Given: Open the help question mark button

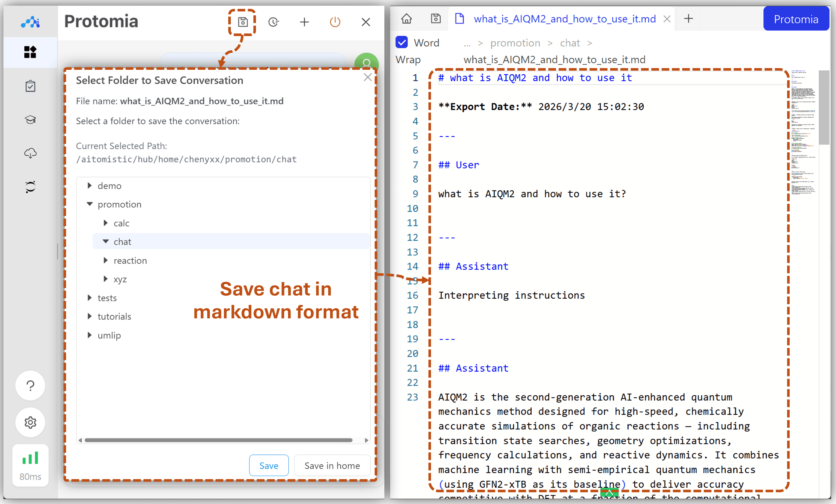Looking at the screenshot, I should [x=30, y=386].
